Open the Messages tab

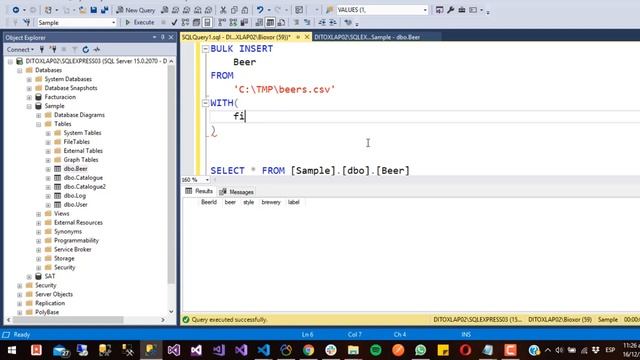(x=236, y=191)
